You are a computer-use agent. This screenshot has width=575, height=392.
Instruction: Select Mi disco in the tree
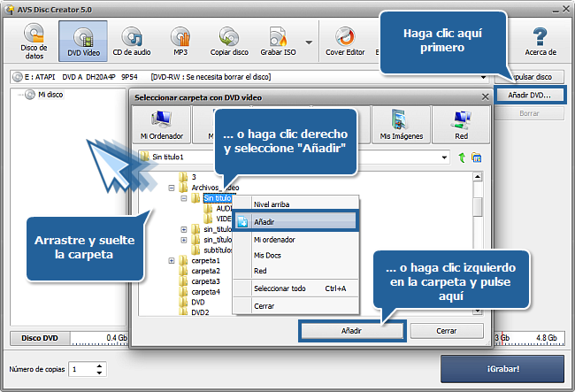(x=50, y=95)
